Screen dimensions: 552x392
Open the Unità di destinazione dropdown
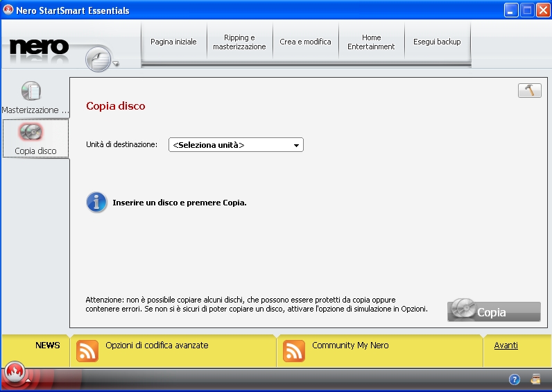point(236,145)
